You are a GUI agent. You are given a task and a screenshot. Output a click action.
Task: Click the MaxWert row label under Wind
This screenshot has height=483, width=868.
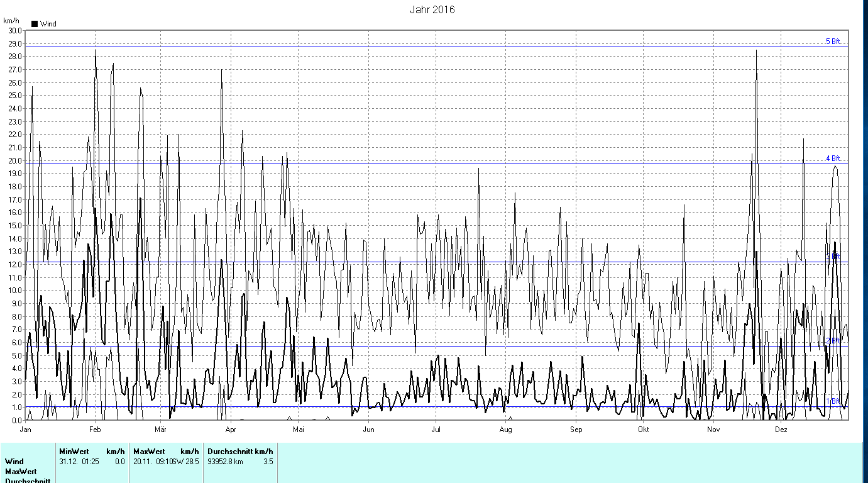click(x=21, y=472)
